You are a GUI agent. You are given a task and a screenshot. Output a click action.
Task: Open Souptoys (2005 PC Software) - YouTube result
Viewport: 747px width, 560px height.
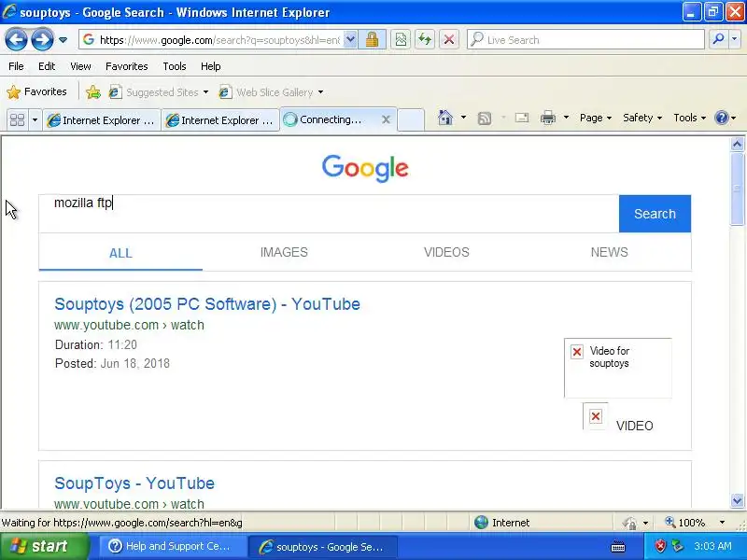click(207, 304)
